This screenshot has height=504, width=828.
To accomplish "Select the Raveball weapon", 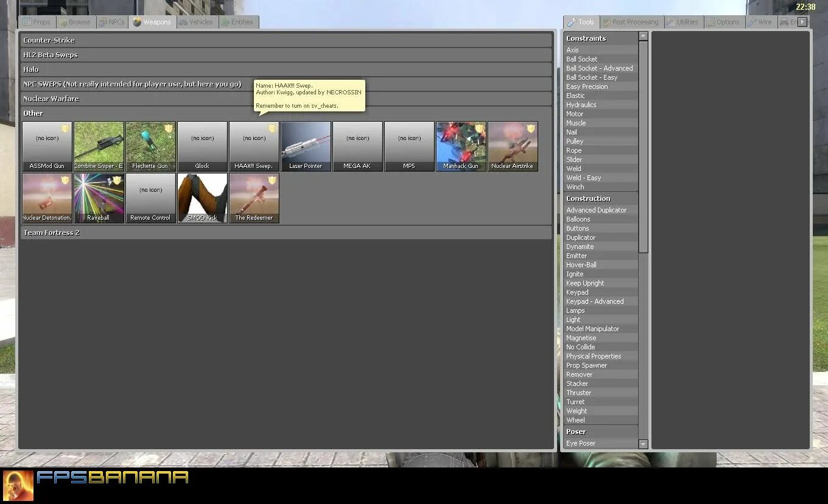I will [x=99, y=198].
